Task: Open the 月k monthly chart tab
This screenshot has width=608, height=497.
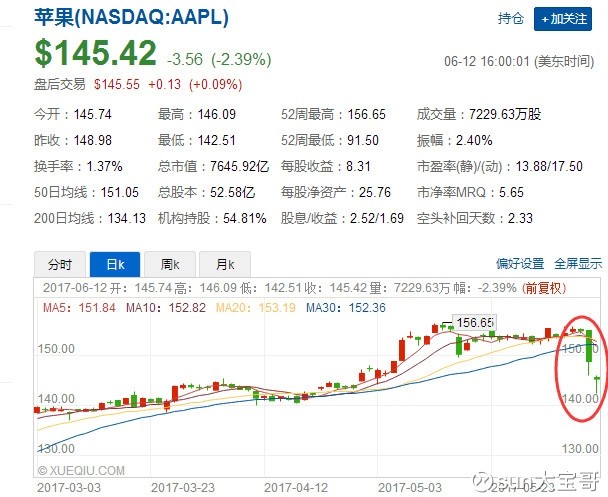Action: pyautogui.click(x=225, y=264)
